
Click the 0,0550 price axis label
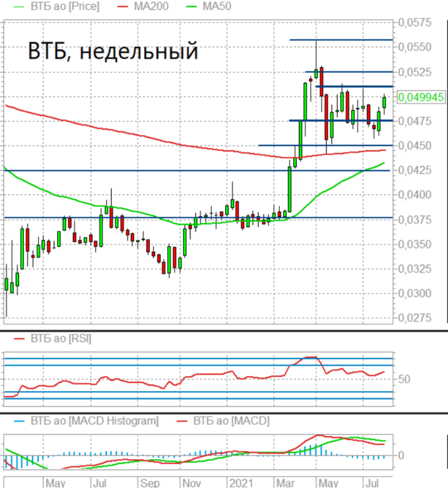415,47
